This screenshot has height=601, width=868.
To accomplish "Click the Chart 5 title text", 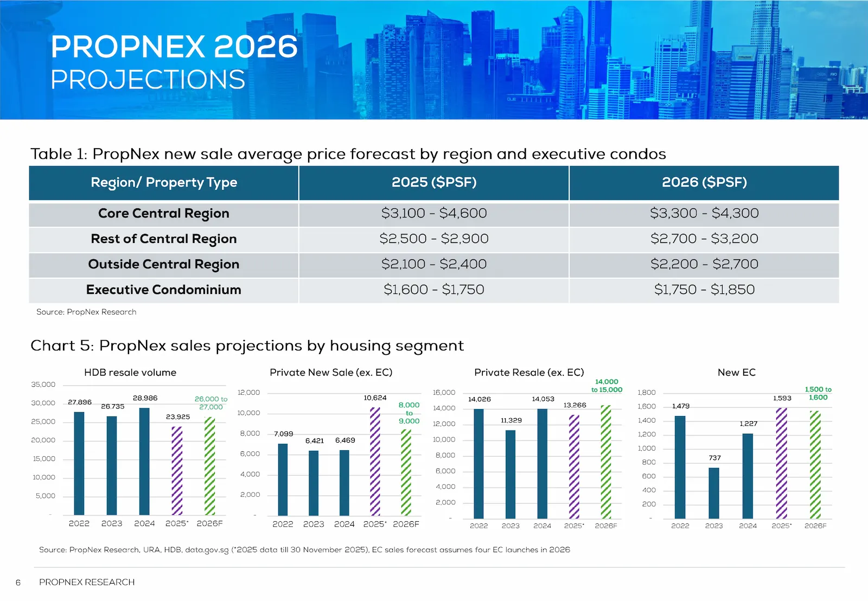I will (x=247, y=346).
